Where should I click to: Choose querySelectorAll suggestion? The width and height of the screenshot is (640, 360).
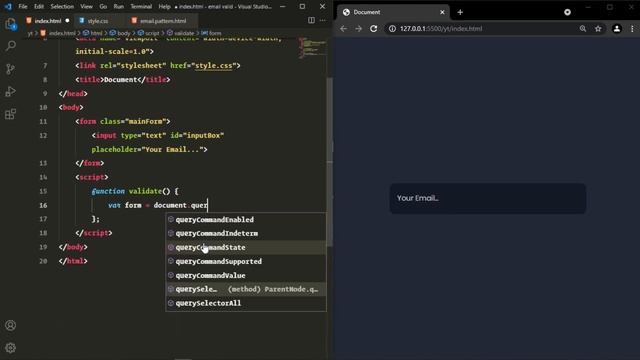[246, 303]
